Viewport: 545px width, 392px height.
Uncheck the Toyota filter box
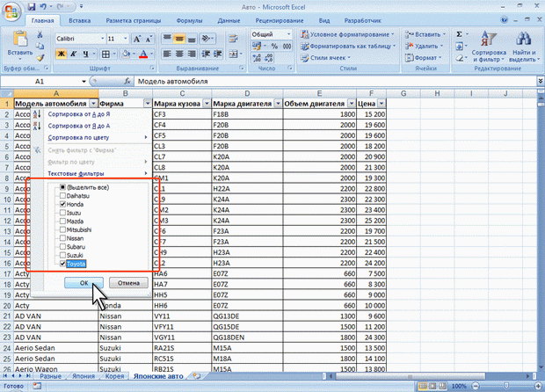(x=63, y=264)
